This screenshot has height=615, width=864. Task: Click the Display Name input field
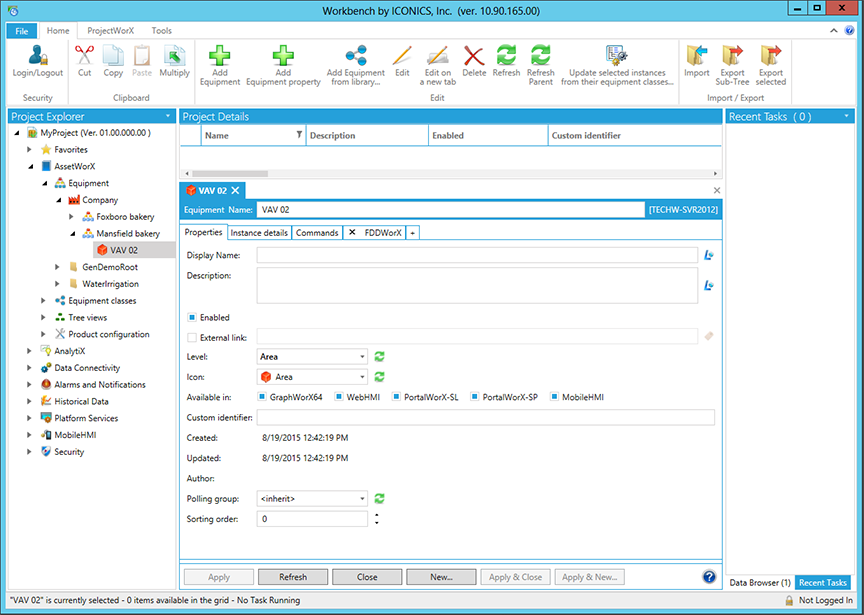tap(477, 256)
